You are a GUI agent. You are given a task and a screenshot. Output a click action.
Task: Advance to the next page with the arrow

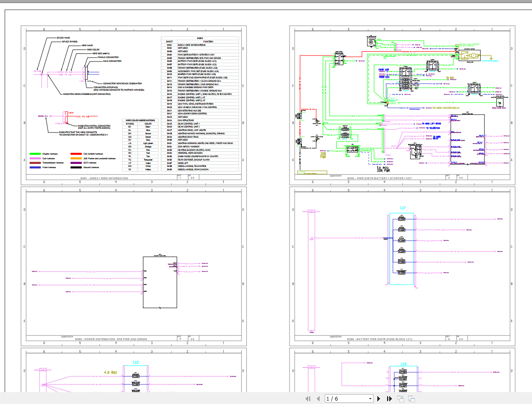tap(379, 398)
